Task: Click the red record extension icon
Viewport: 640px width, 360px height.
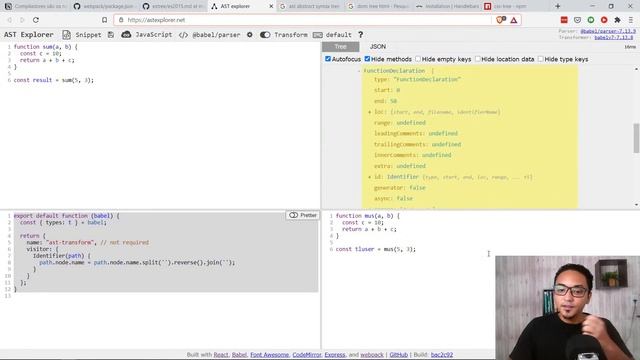Action: click(604, 20)
